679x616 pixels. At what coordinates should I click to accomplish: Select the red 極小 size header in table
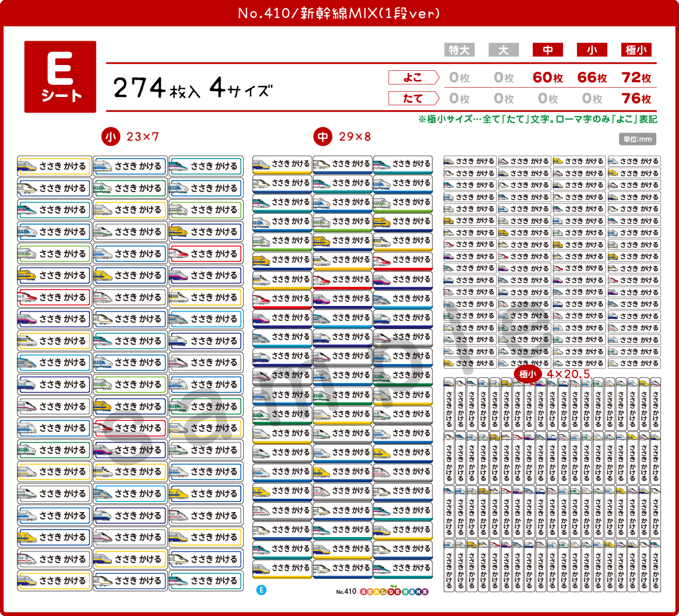[x=636, y=50]
